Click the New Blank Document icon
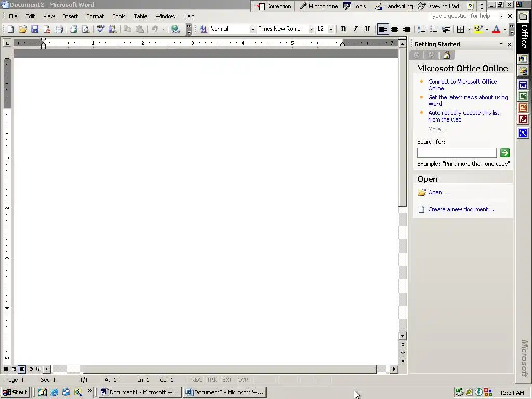532x399 pixels. click(10, 29)
